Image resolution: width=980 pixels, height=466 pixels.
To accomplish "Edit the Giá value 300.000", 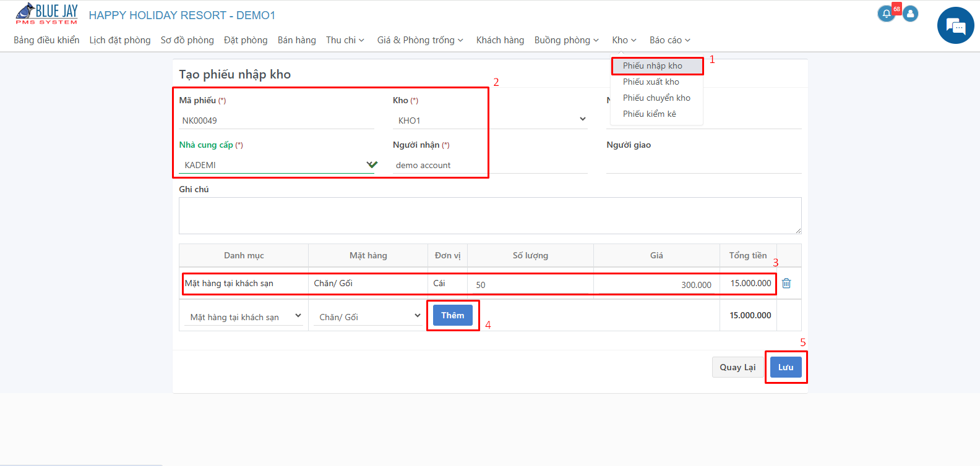I will (656, 284).
